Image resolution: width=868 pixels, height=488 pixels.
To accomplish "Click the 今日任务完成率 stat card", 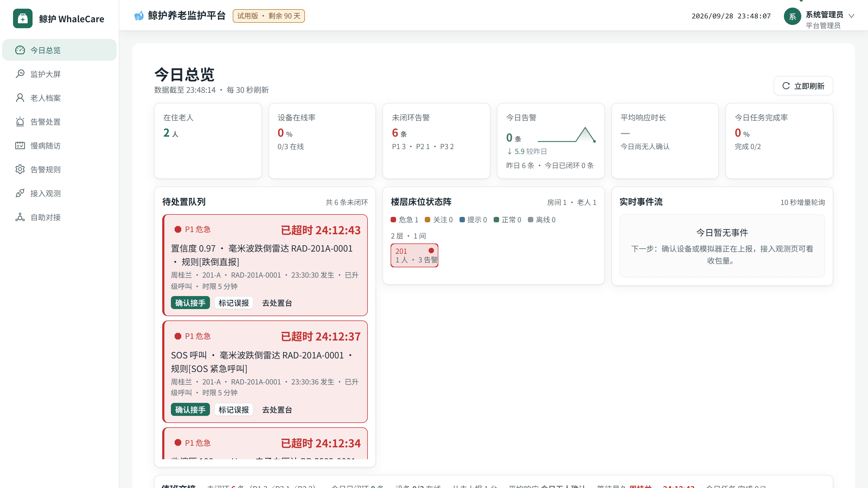I will (x=779, y=141).
